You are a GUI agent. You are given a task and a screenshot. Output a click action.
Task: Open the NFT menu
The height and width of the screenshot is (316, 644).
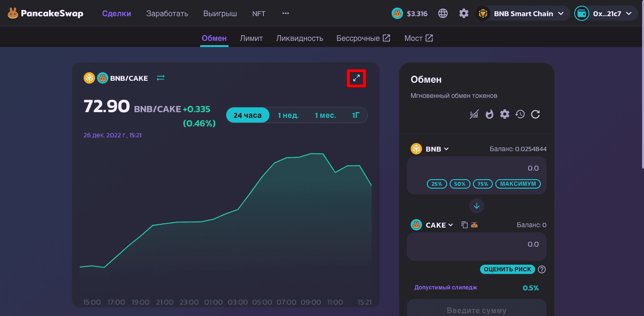pos(259,14)
